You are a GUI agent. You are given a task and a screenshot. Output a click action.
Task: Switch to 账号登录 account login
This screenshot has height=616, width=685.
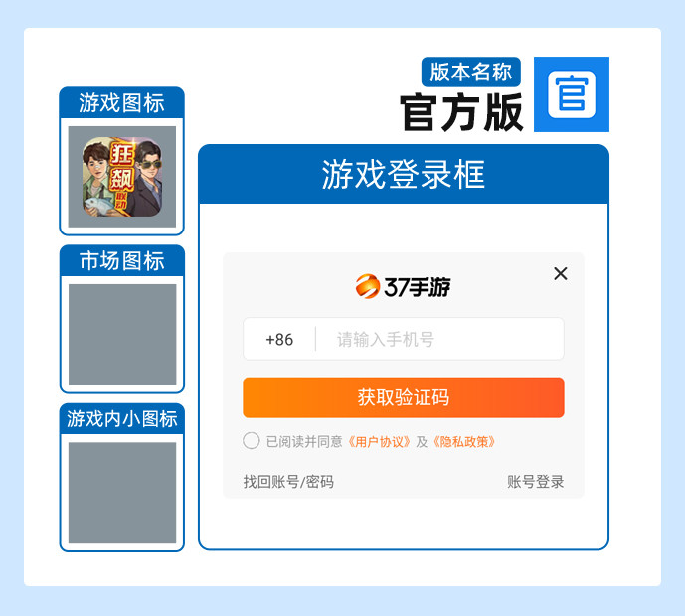pyautogui.click(x=535, y=482)
